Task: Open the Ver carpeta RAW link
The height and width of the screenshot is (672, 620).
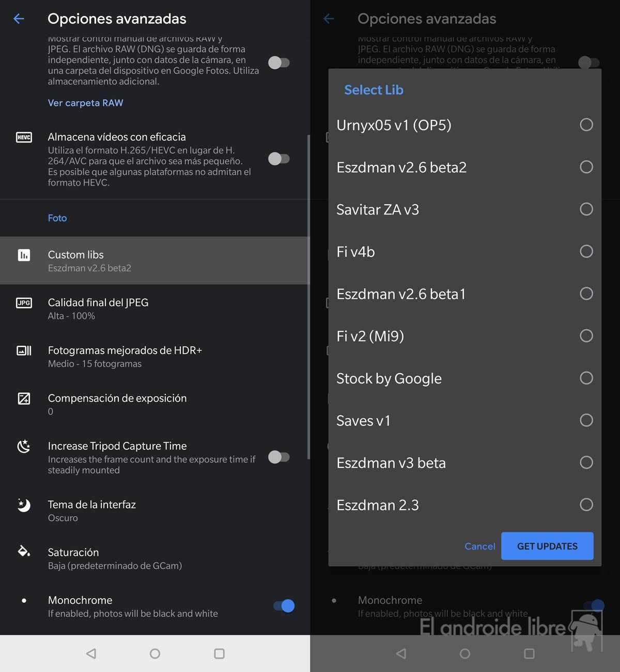Action: coord(86,103)
